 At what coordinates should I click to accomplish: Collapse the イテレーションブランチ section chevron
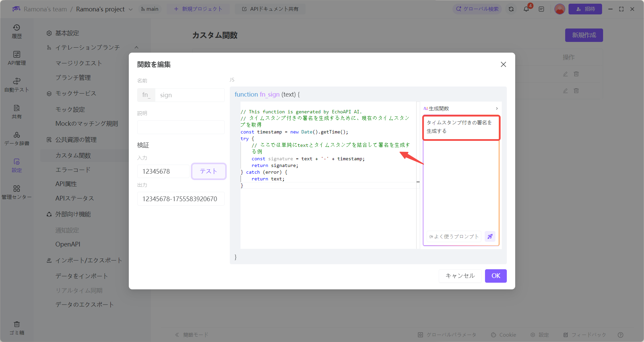coord(137,48)
